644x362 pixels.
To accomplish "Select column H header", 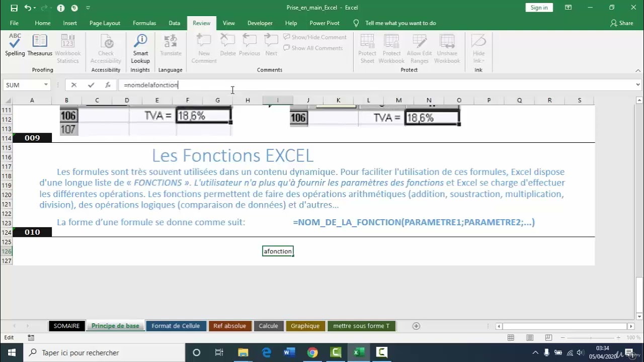I will (x=248, y=101).
